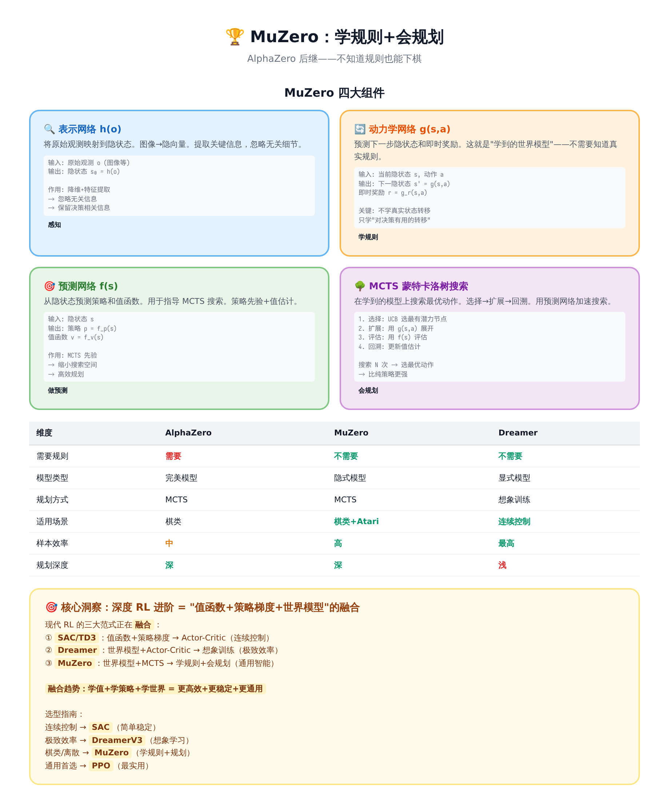Click the highlighted "MuZero" tag in item ③
Image resolution: width=669 pixels, height=812 pixels.
75,663
